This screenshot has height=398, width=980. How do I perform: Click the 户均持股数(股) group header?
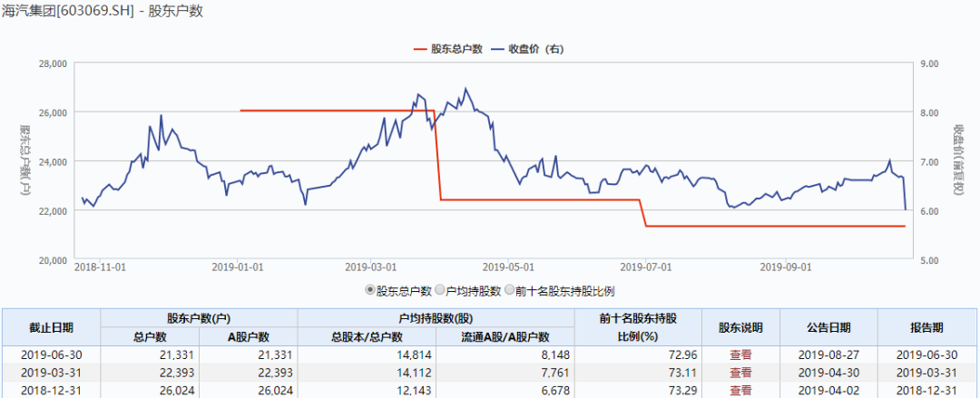(436, 318)
